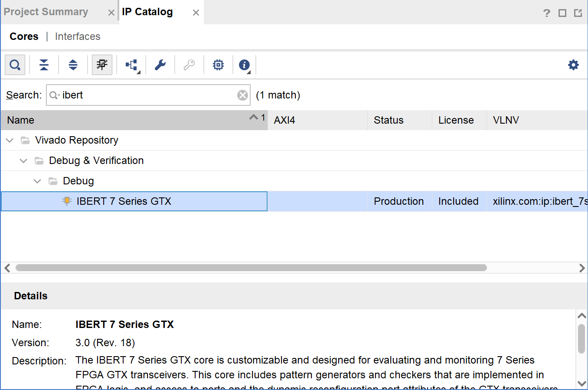
Task: Click the IP info icon
Action: [244, 65]
